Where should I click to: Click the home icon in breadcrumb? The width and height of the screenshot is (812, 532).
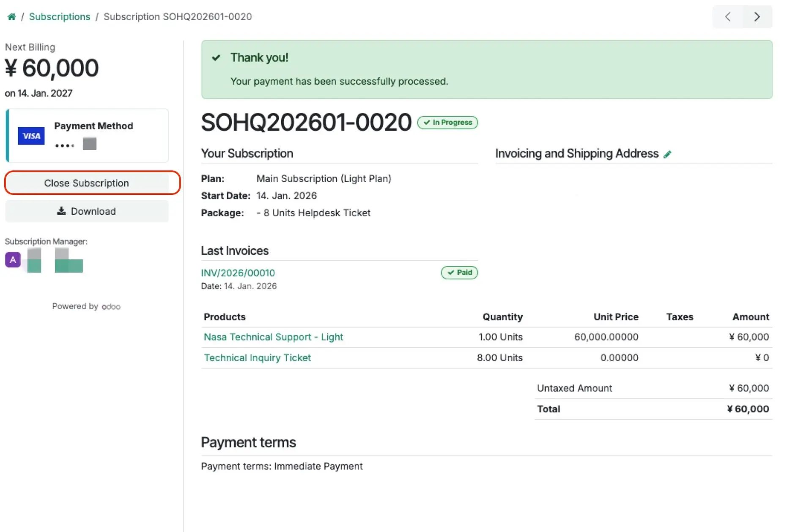click(11, 16)
